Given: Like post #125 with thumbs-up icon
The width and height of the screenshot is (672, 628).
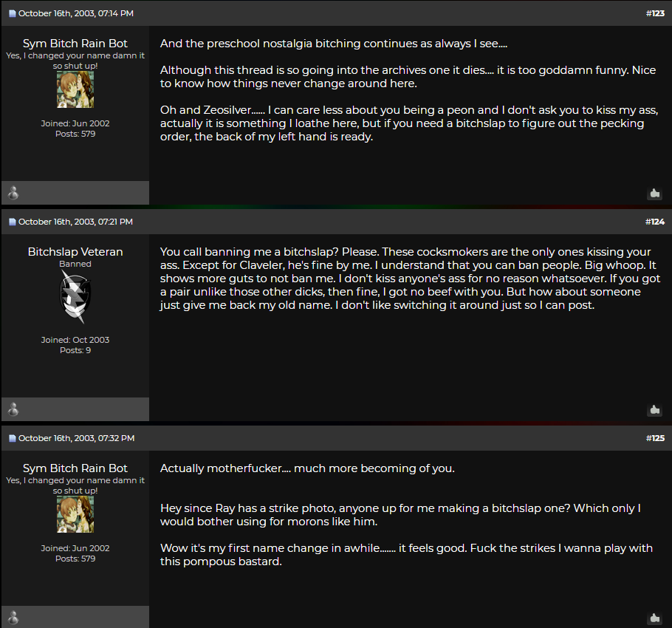Looking at the screenshot, I should pos(655,618).
